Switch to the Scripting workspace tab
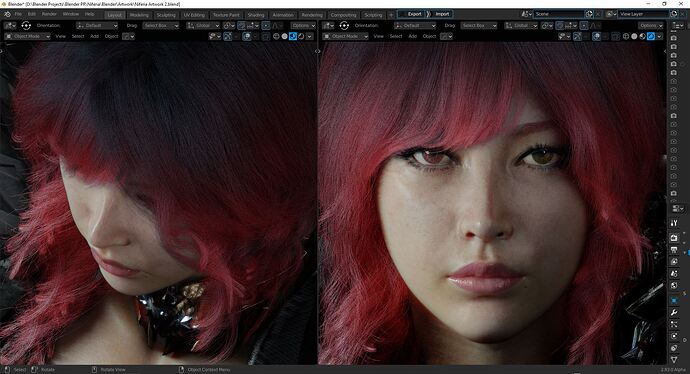The height and width of the screenshot is (374, 690). tap(373, 15)
